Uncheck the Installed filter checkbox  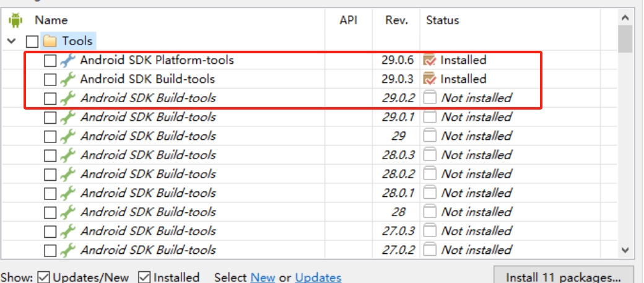pyautogui.click(x=144, y=277)
